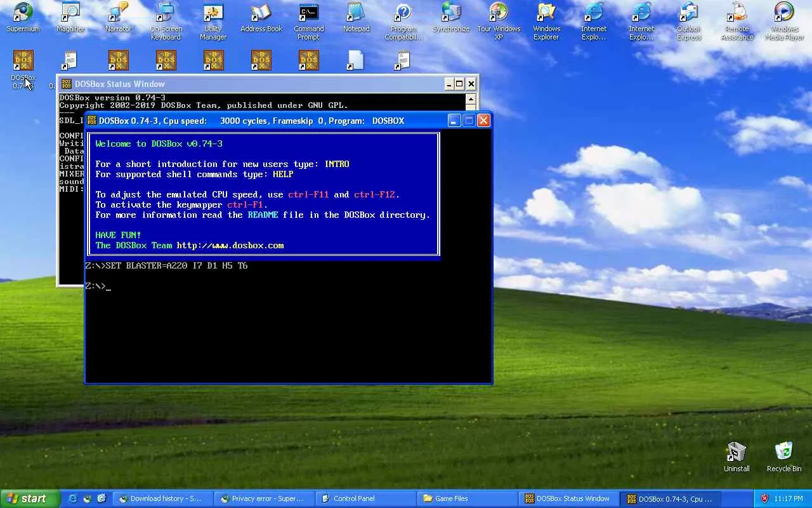Click the DOSBox 0.74-3 Cpu speed title bar

[289, 121]
